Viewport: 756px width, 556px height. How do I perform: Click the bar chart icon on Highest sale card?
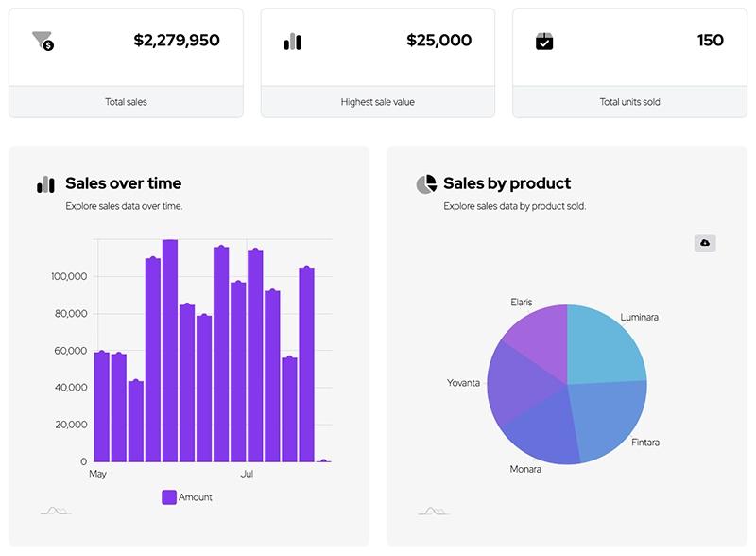click(292, 42)
